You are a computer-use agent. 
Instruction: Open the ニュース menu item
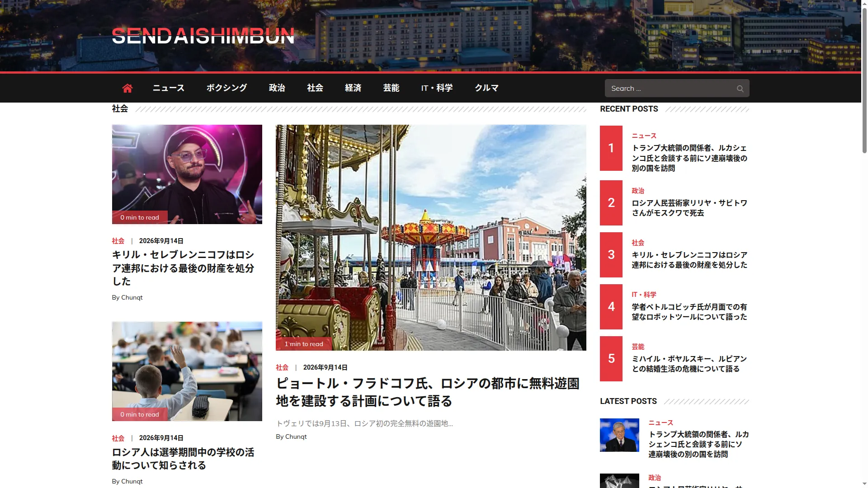tap(169, 88)
